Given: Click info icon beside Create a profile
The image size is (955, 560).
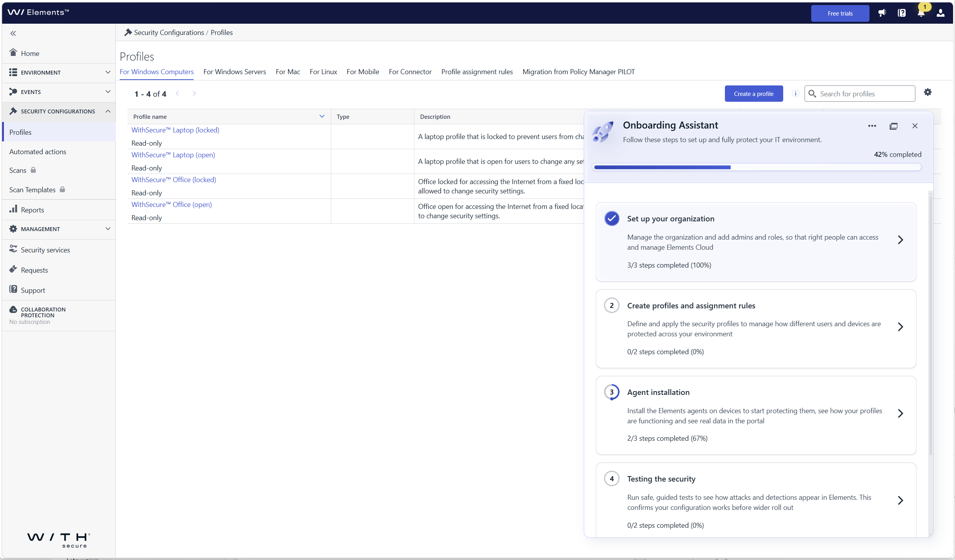Looking at the screenshot, I should click(795, 94).
